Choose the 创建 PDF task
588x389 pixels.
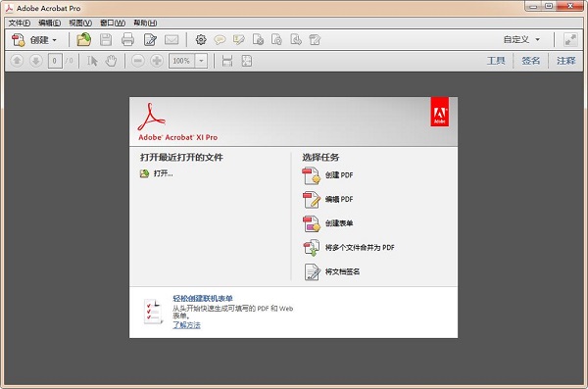327,175
